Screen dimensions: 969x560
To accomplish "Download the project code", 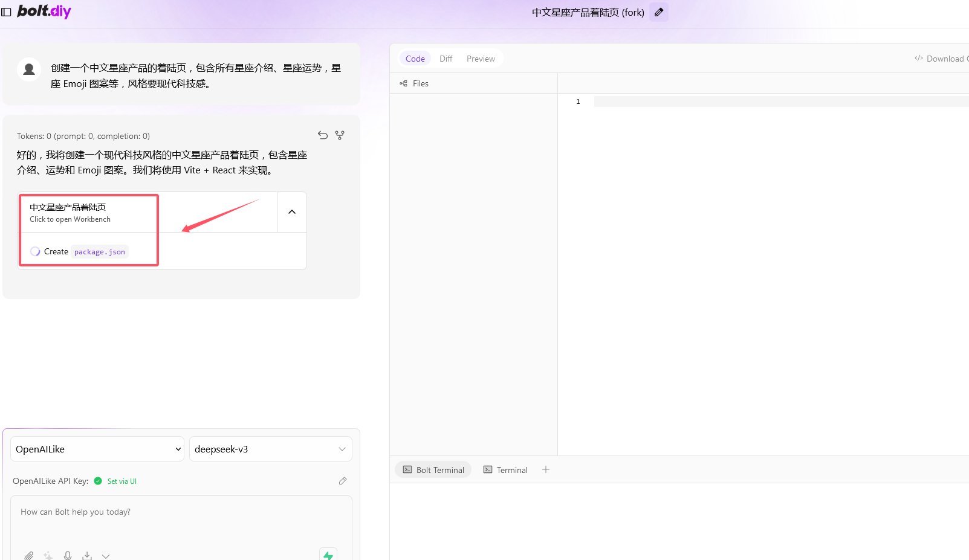I will click(x=941, y=59).
